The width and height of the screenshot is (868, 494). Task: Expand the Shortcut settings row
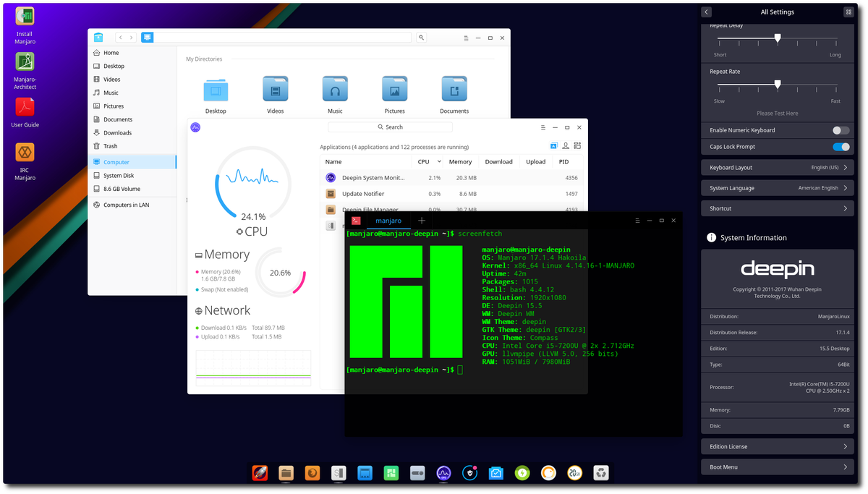tap(777, 208)
